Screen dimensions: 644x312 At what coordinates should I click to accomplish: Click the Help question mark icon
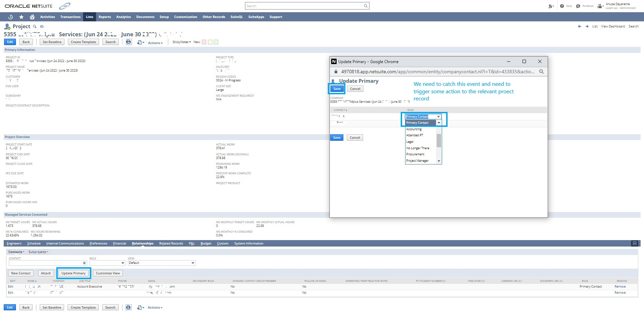[x=562, y=6]
